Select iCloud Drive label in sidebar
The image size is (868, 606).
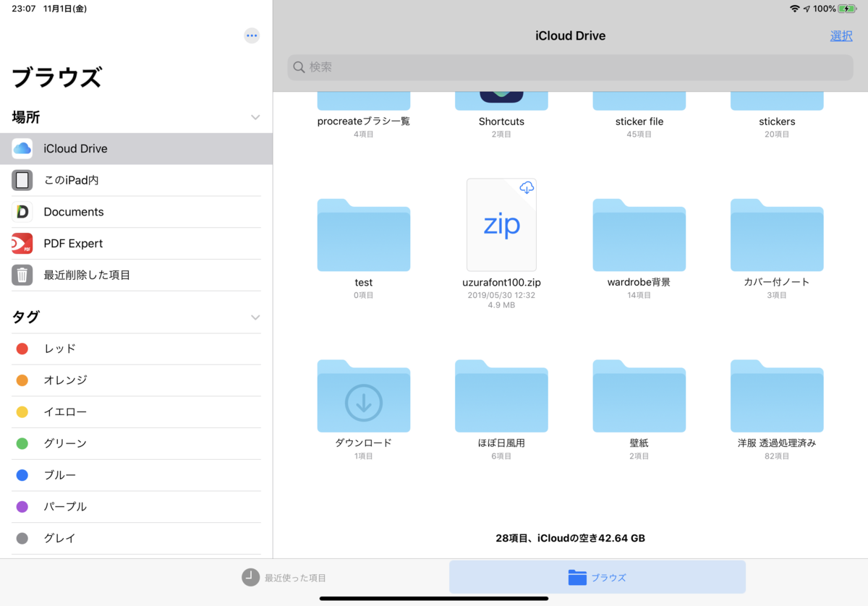[75, 148]
